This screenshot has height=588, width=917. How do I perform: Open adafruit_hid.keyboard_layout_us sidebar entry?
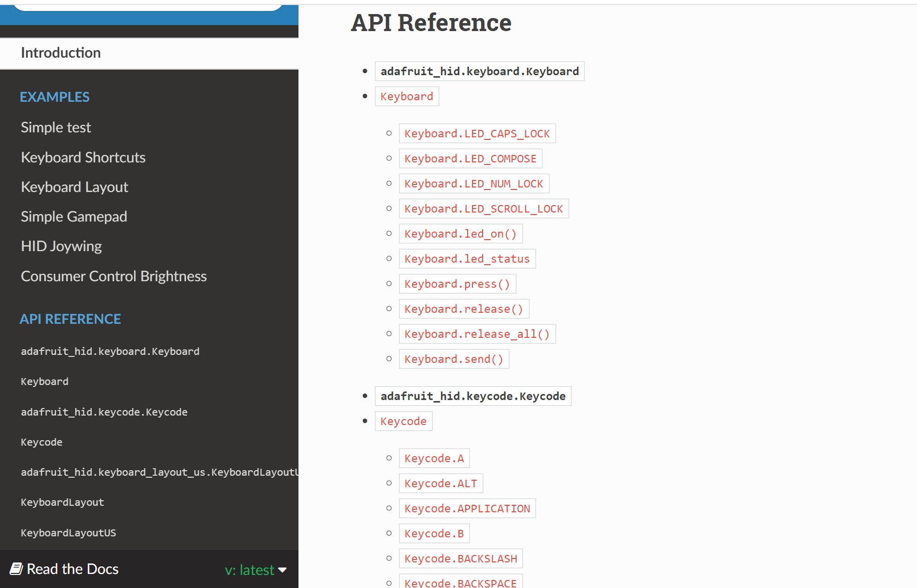160,472
